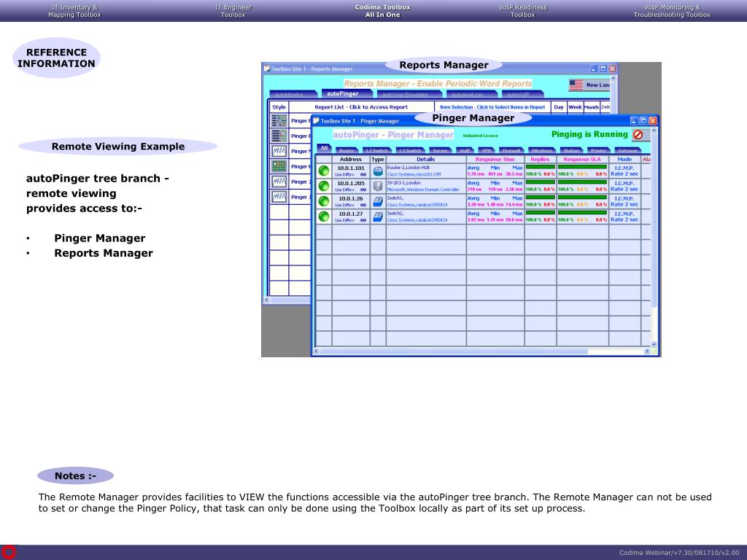This screenshot has width=747, height=560.
Task: Click the Codima red logo icon
Action: tap(9, 552)
